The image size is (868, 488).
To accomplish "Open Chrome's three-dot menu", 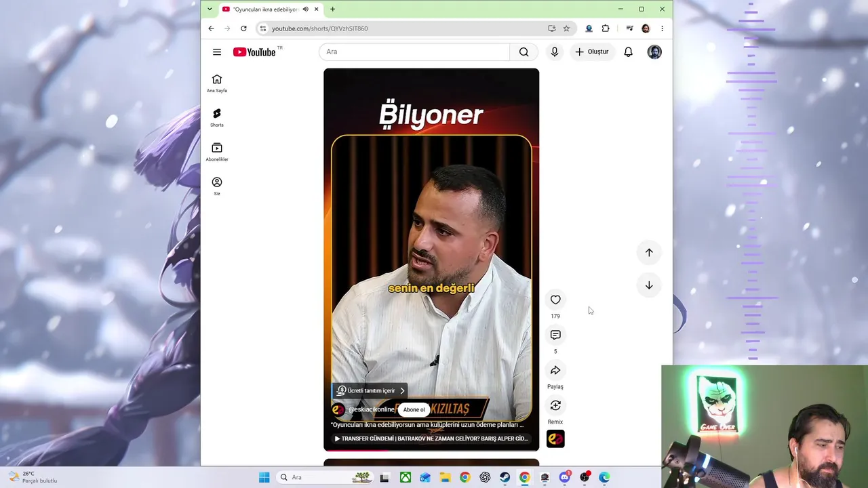I will (662, 28).
